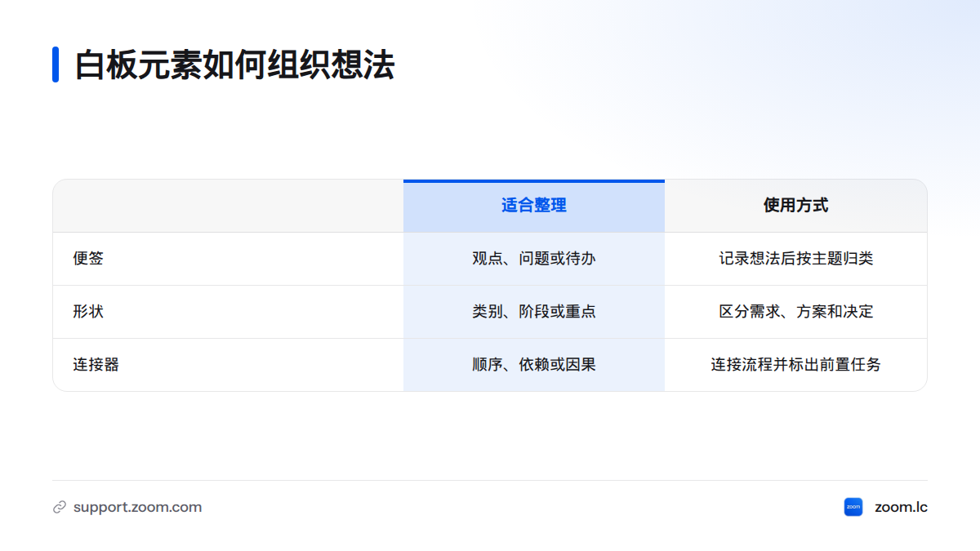Select the 适合整理 column header
This screenshot has height=551, width=980.
[x=534, y=206]
